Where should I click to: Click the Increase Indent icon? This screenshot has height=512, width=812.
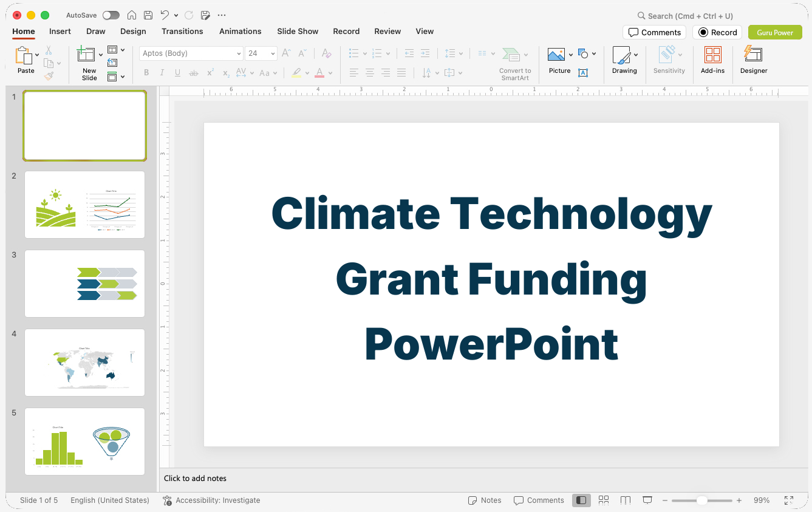pyautogui.click(x=425, y=53)
